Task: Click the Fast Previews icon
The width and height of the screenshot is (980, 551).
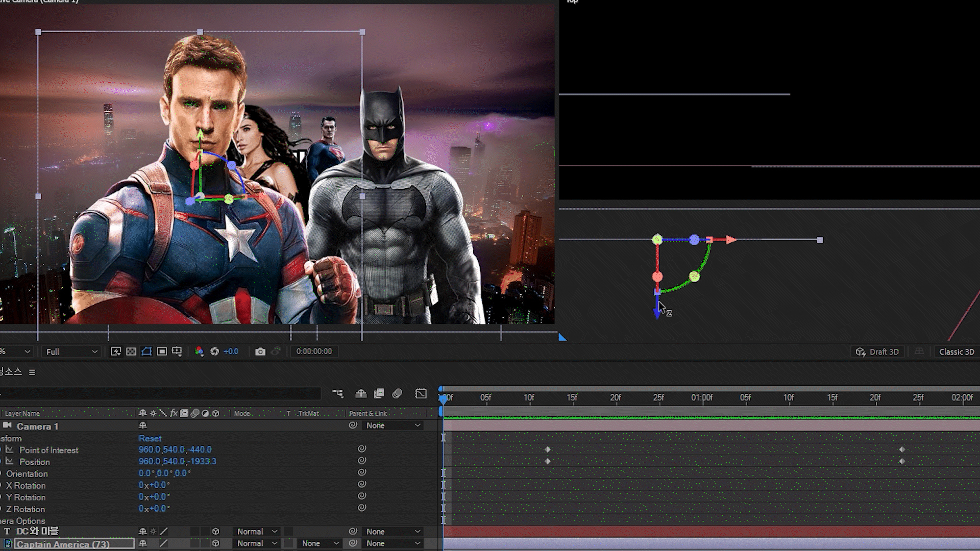Action: tap(116, 352)
